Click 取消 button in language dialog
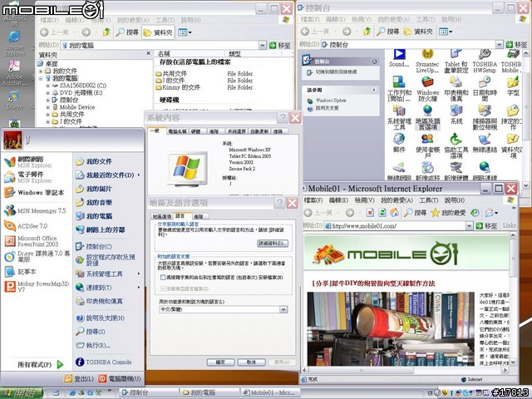 [x=251, y=362]
